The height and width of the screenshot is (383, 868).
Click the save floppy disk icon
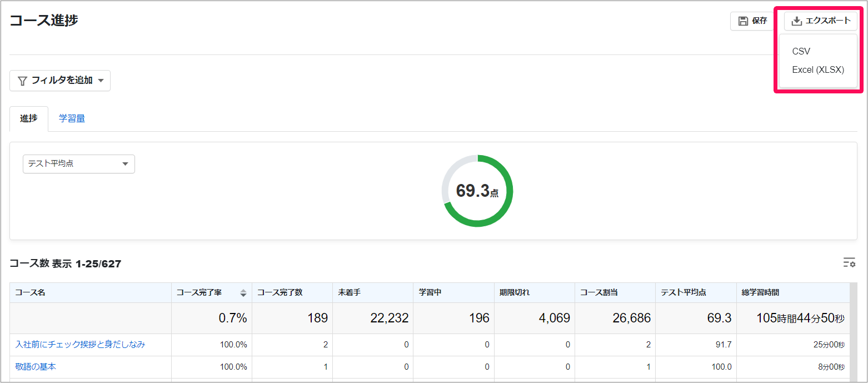[x=742, y=21]
